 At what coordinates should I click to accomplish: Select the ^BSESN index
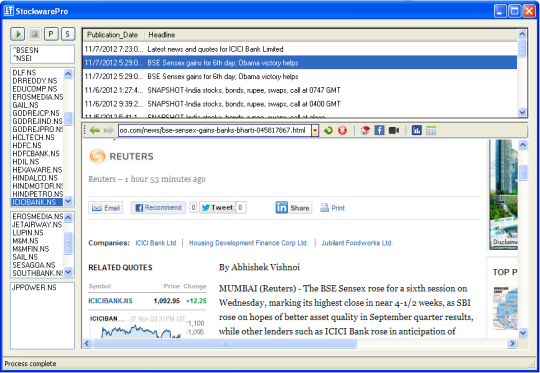click(x=25, y=50)
